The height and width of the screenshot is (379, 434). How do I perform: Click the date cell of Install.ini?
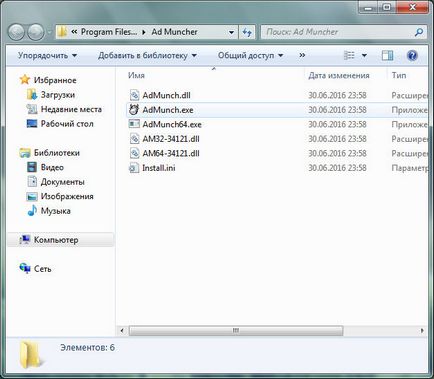coord(337,168)
